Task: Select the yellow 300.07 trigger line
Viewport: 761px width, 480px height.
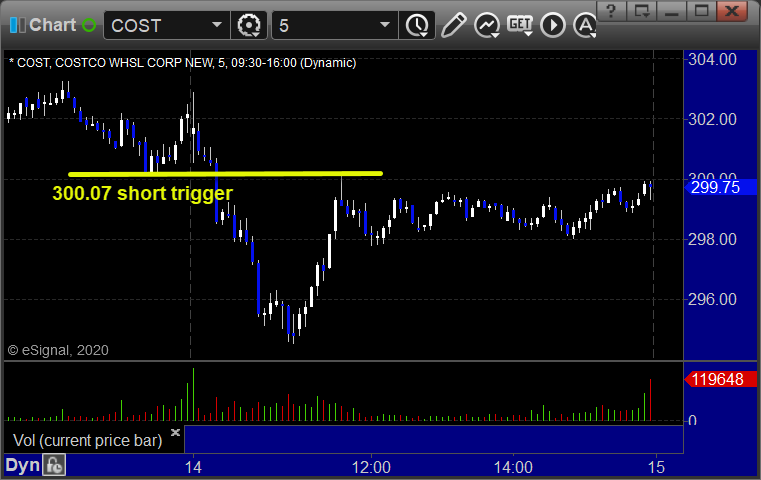Action: coord(226,173)
